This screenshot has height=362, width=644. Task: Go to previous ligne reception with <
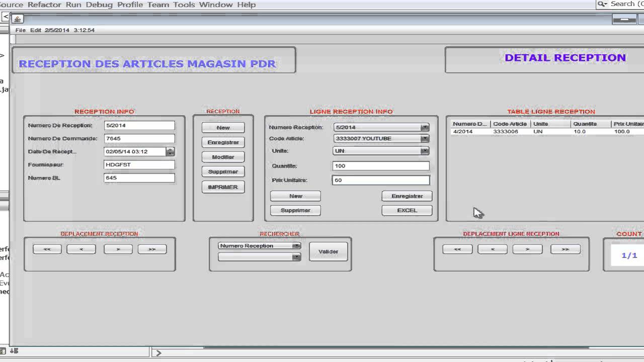[x=493, y=249]
